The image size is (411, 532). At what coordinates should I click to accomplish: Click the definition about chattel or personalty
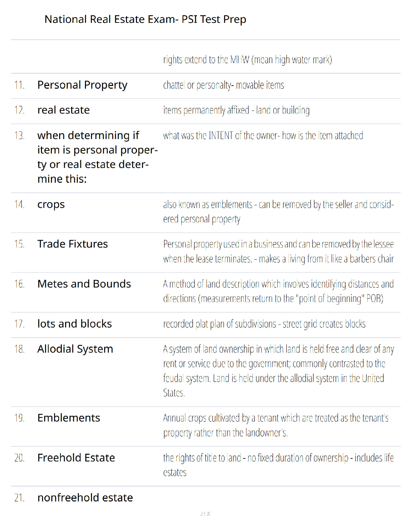pyautogui.click(x=224, y=85)
